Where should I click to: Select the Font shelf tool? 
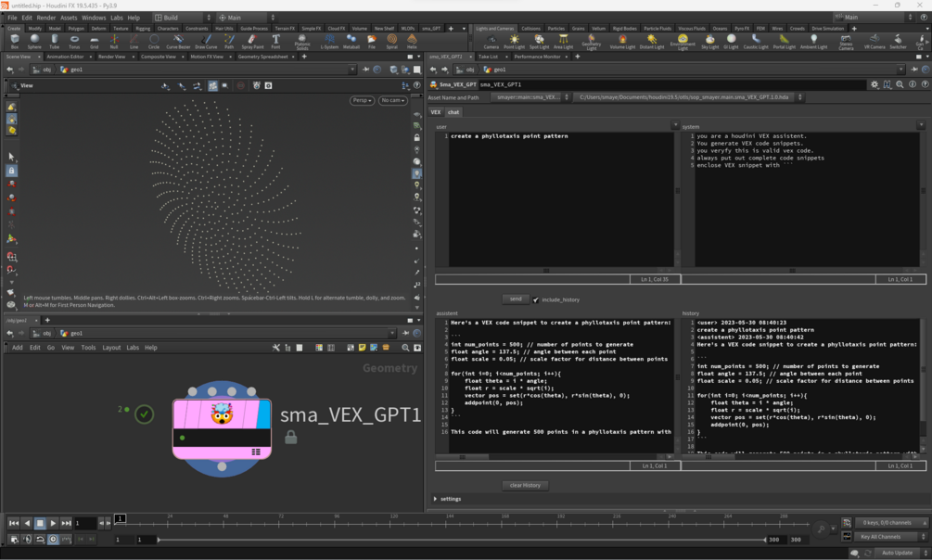[x=275, y=41]
